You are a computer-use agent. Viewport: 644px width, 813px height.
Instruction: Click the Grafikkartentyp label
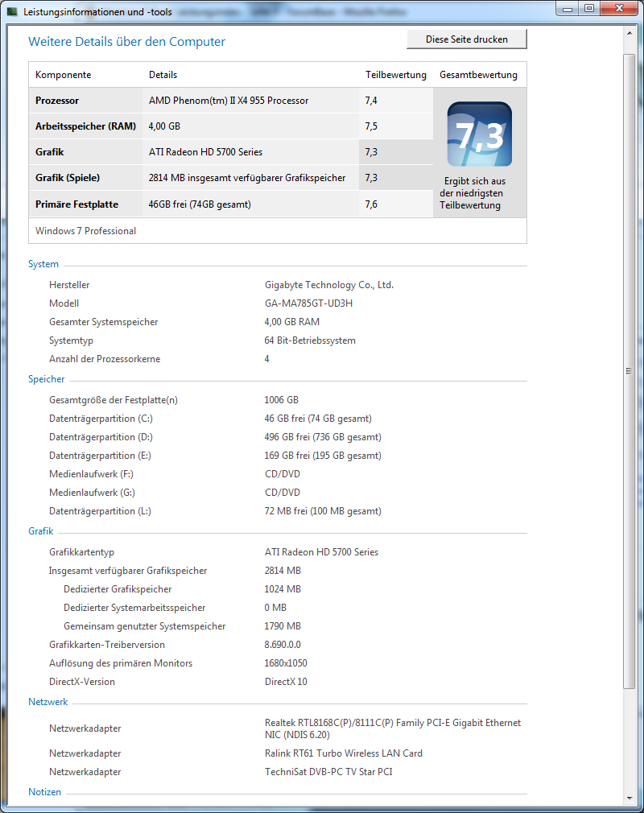(x=82, y=552)
